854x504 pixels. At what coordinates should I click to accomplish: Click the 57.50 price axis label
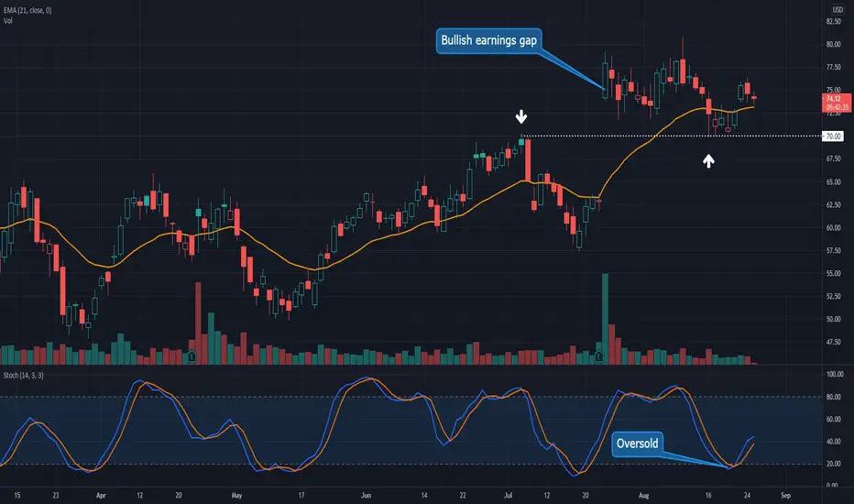pos(833,251)
